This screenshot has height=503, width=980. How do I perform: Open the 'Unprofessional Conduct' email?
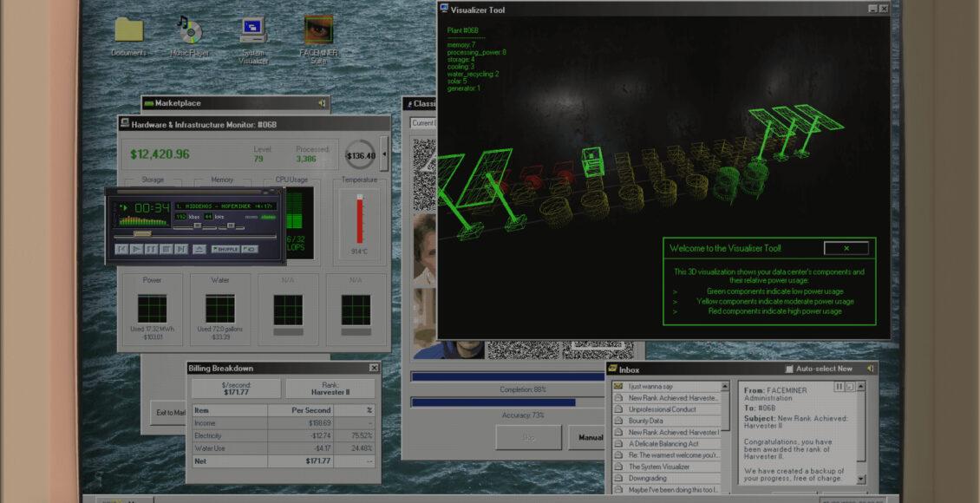click(663, 409)
